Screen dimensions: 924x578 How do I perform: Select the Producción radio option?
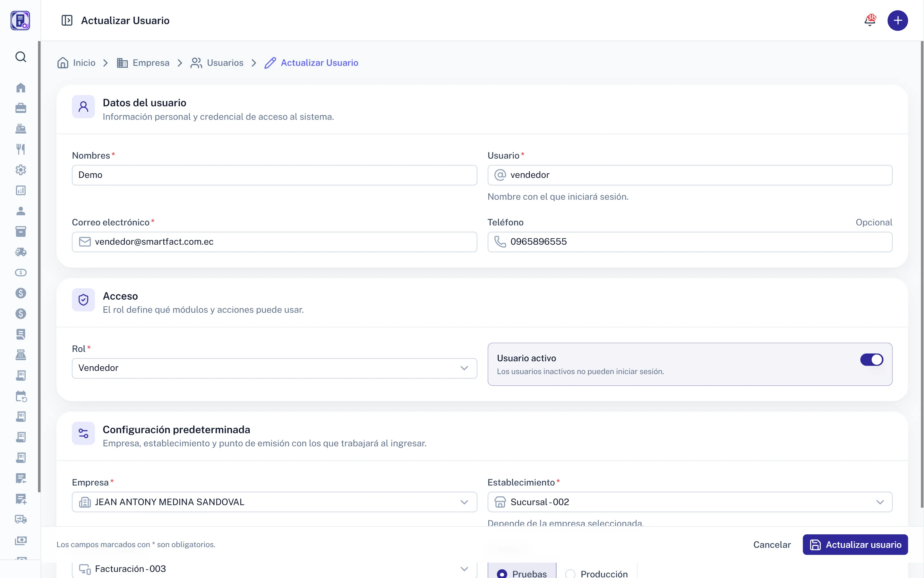coord(596,573)
